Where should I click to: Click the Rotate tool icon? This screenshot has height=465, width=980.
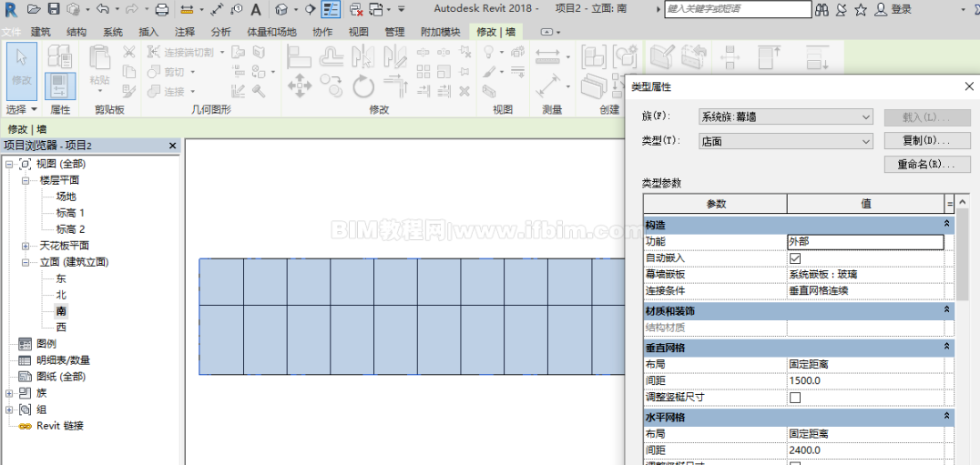click(x=363, y=86)
